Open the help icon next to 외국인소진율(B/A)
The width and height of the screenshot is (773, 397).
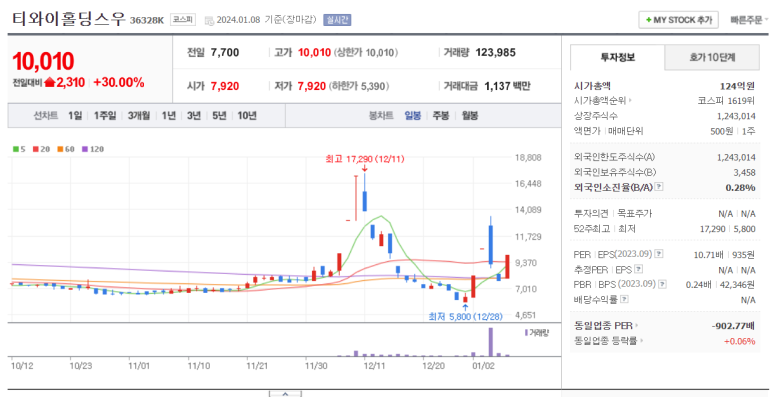point(659,187)
